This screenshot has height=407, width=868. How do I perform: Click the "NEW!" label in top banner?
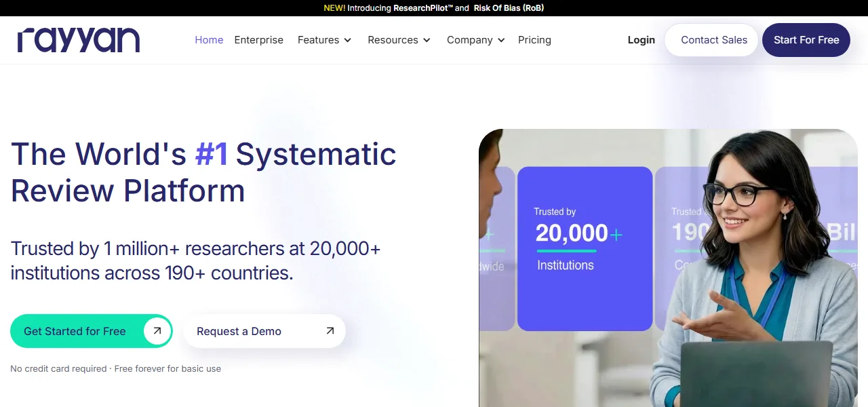(x=334, y=8)
